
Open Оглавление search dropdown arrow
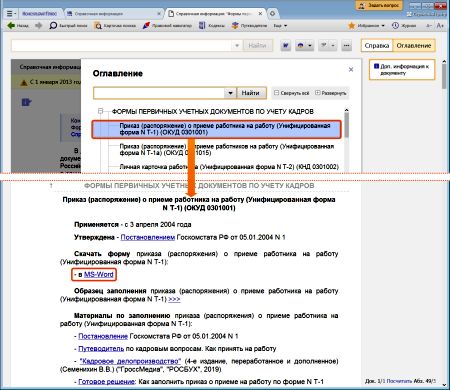click(230, 93)
